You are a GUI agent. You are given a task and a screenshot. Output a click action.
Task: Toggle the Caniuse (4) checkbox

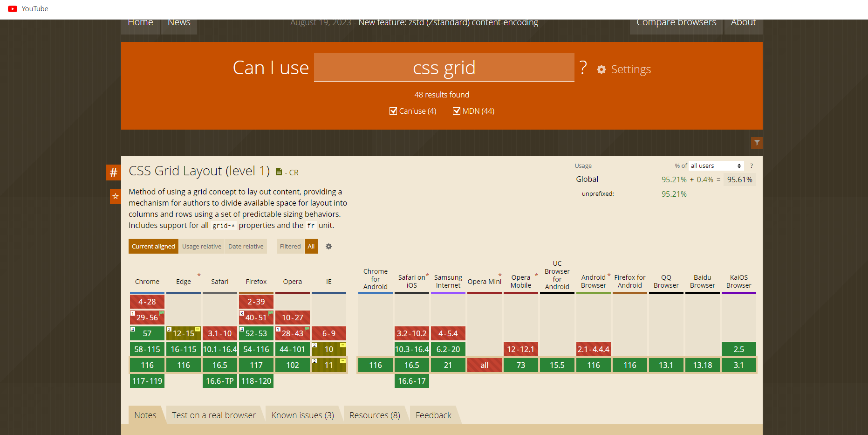pyautogui.click(x=393, y=111)
